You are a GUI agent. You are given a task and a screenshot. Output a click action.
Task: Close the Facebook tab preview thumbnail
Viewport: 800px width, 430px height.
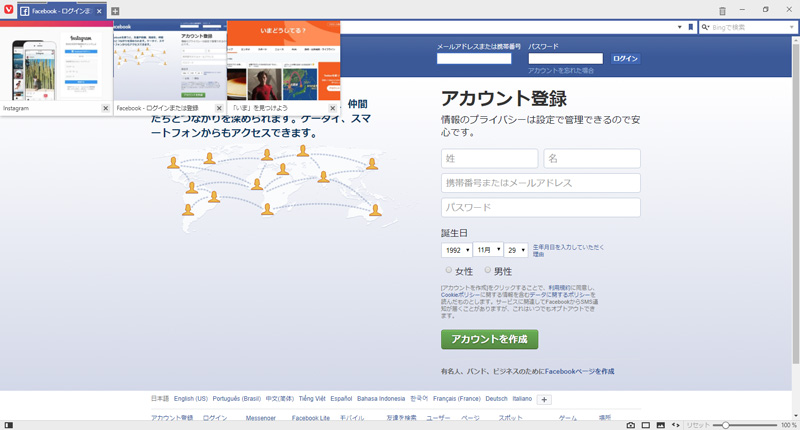[x=219, y=108]
